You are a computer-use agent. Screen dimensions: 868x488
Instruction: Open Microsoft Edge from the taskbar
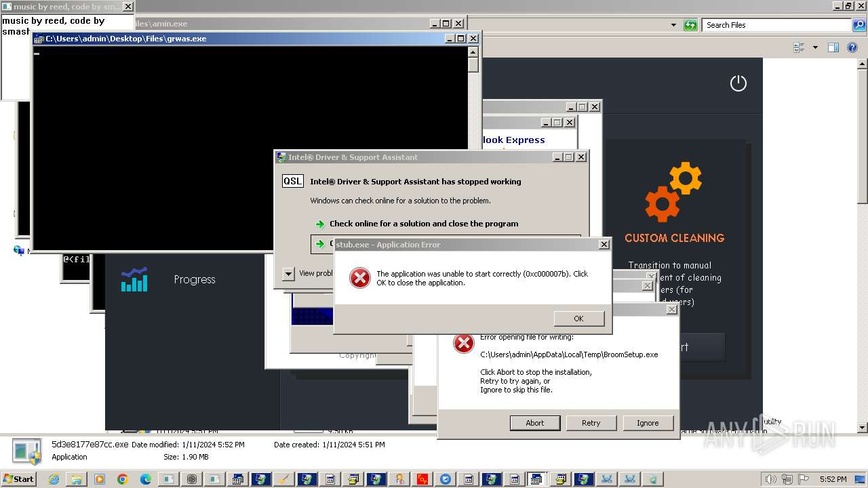pyautogui.click(x=145, y=479)
